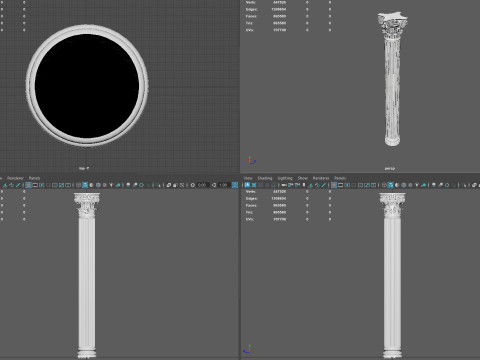Open the Renderer menu in right panel
This screenshot has height=360, width=480.
point(321,178)
